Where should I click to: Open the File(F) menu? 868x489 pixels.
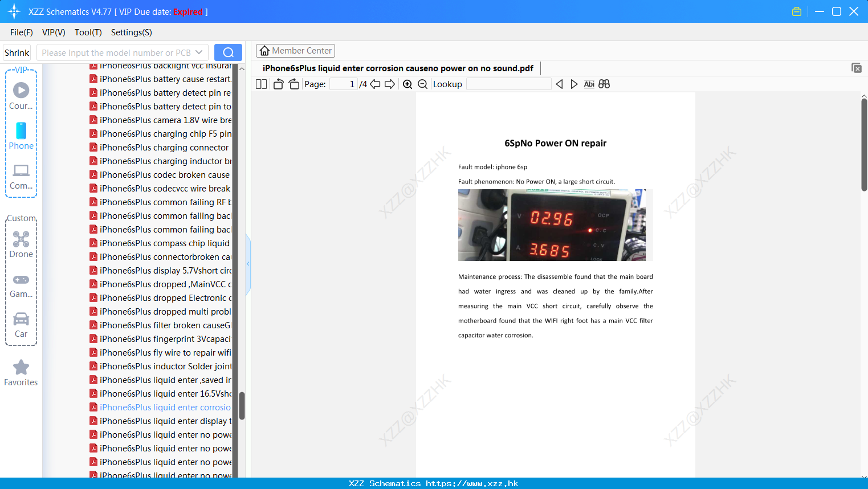(x=22, y=32)
